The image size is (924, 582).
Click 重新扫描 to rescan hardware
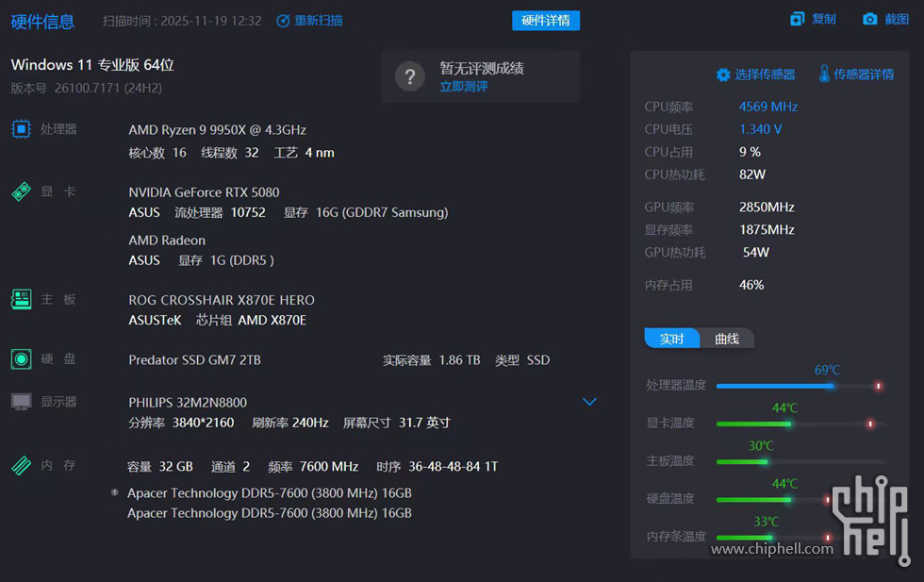pos(309,21)
